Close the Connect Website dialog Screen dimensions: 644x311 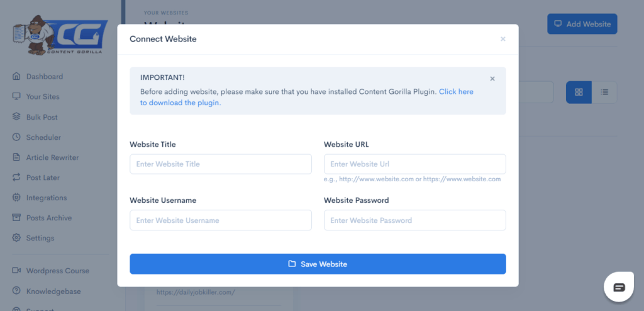pos(502,39)
